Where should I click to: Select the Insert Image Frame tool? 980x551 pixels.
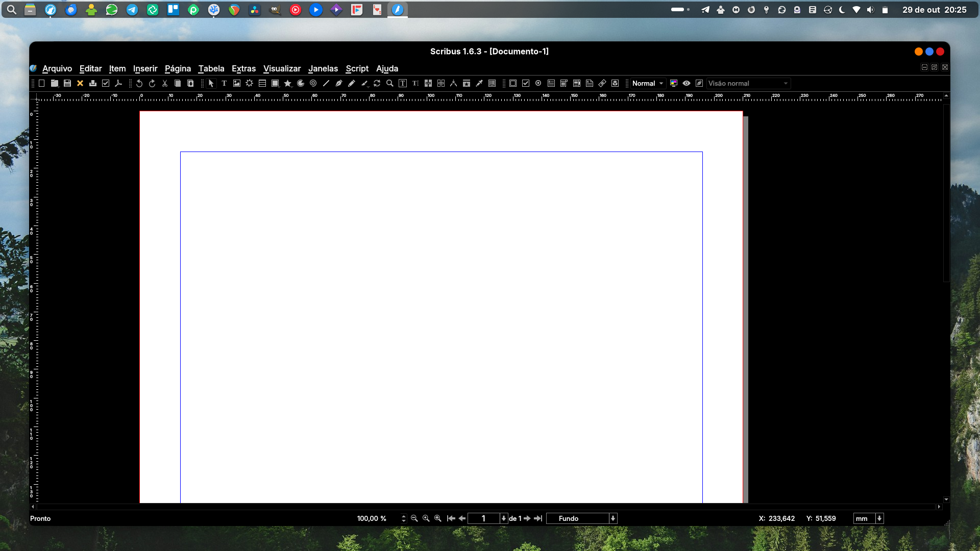[x=237, y=83]
